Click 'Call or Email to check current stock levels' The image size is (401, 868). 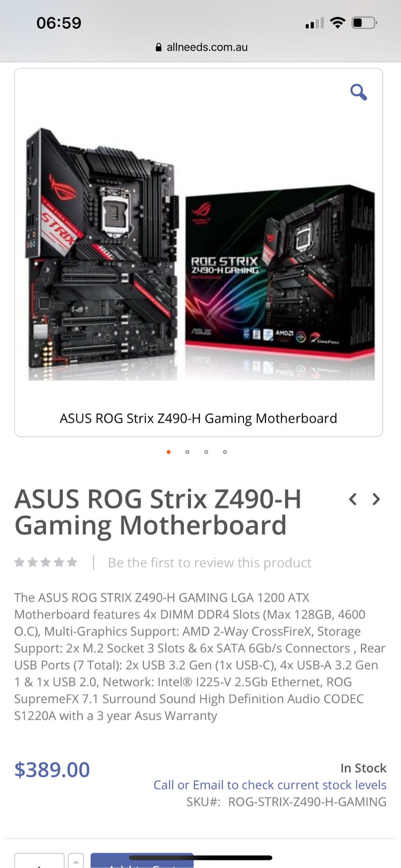[270, 785]
